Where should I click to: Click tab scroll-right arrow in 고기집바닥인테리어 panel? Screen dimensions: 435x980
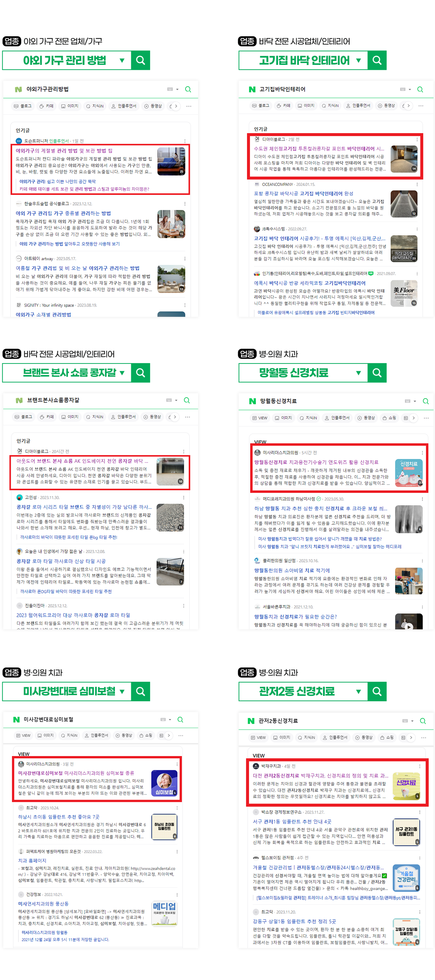click(409, 106)
